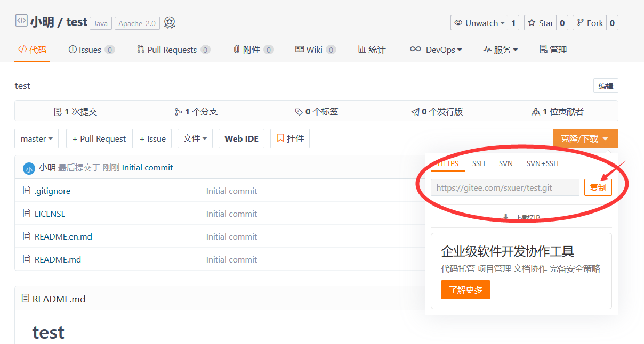Image resolution: width=644 pixels, height=344 pixels.
Task: Click the 小明 avatar icon
Action: 29,168
